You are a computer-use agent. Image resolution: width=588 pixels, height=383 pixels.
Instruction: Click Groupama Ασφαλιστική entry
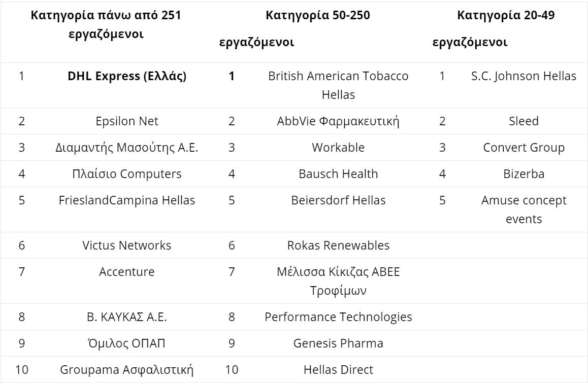click(127, 370)
